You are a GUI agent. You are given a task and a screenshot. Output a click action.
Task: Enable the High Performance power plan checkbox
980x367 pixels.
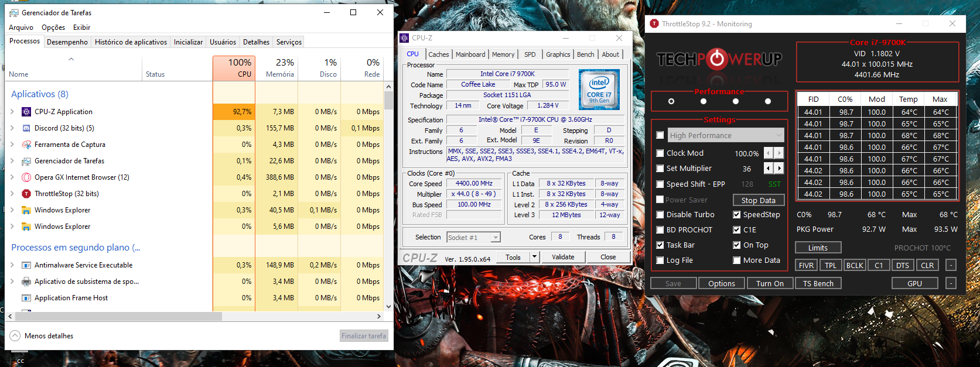pyautogui.click(x=660, y=135)
